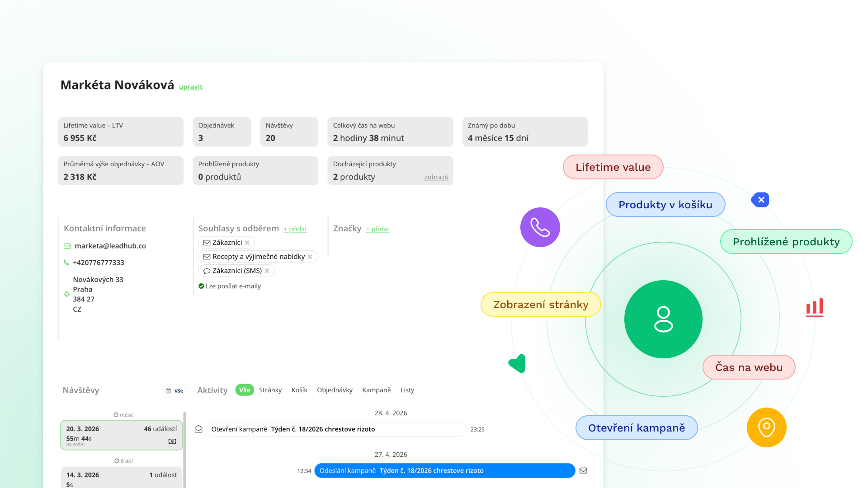Click the visits list vertical scrollbar
Viewport: 868px width, 488px height.
point(184,450)
